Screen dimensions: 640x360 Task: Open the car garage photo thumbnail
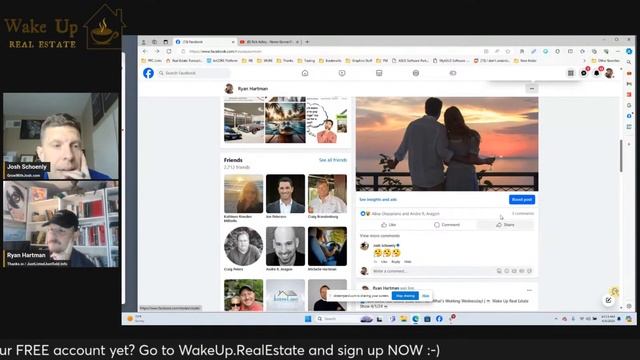tap(244, 122)
